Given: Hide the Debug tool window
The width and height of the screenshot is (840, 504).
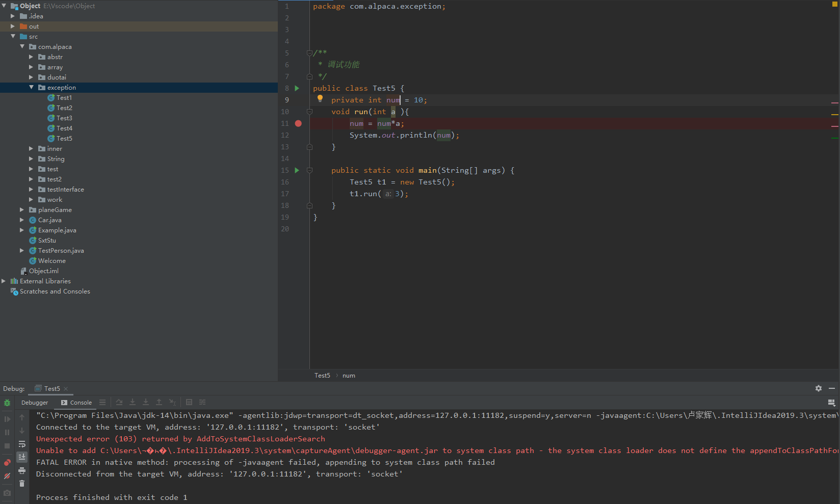Looking at the screenshot, I should pyautogui.click(x=832, y=388).
